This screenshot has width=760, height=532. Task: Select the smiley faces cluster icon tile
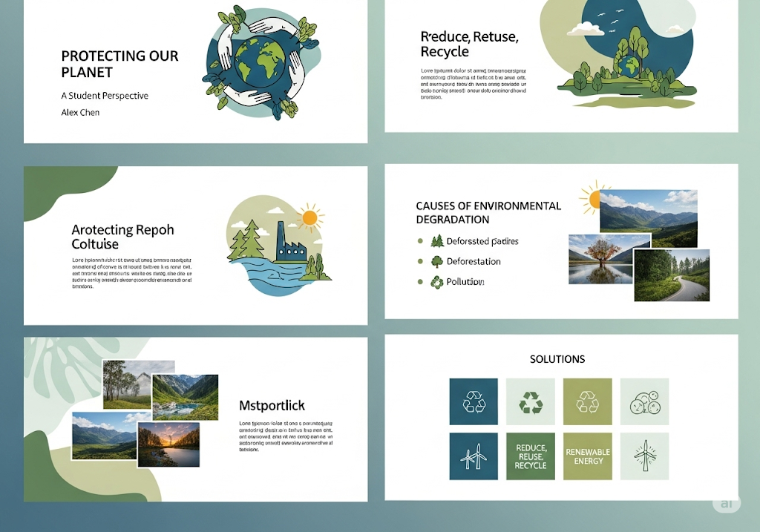click(645, 401)
